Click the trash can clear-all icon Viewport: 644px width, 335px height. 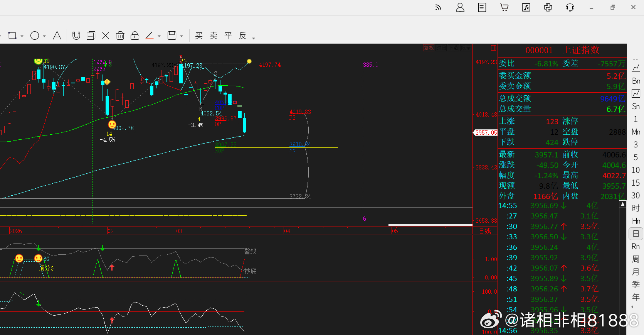point(120,36)
